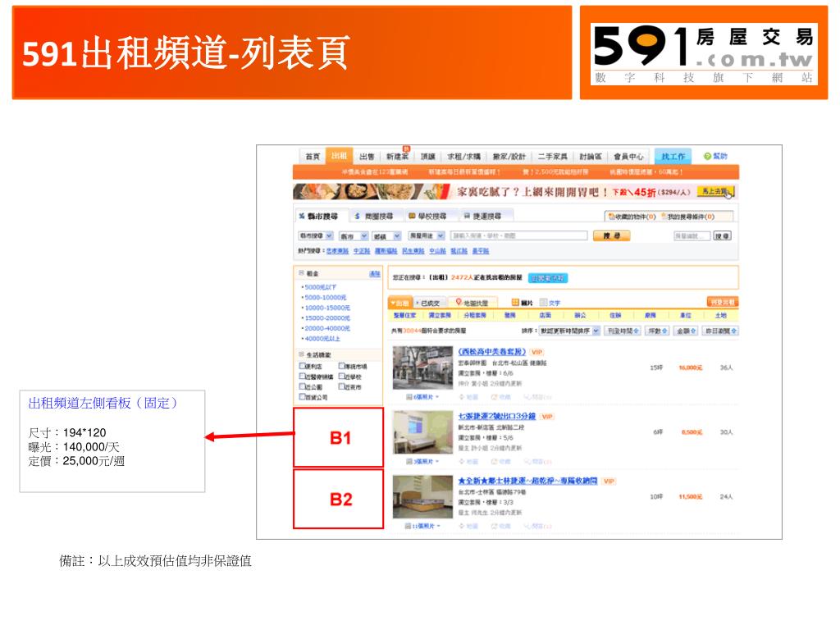Expand 11張照片 photo dropdown
Screen dimensions: 840x630
[x=422, y=526]
